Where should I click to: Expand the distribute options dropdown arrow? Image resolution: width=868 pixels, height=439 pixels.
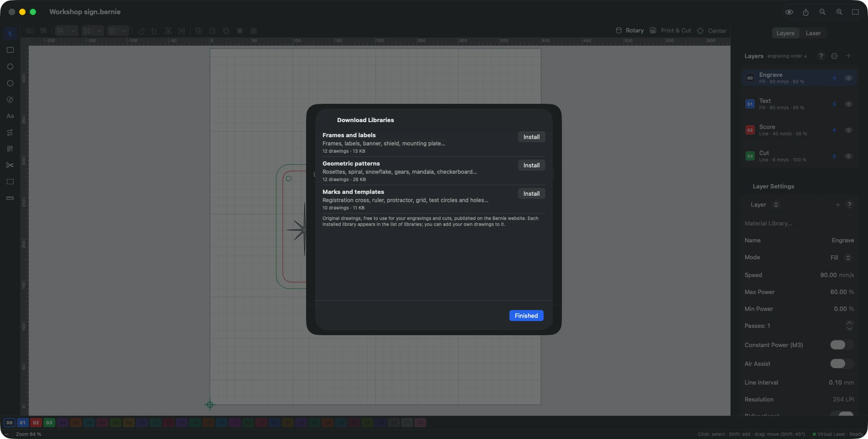tap(99, 31)
